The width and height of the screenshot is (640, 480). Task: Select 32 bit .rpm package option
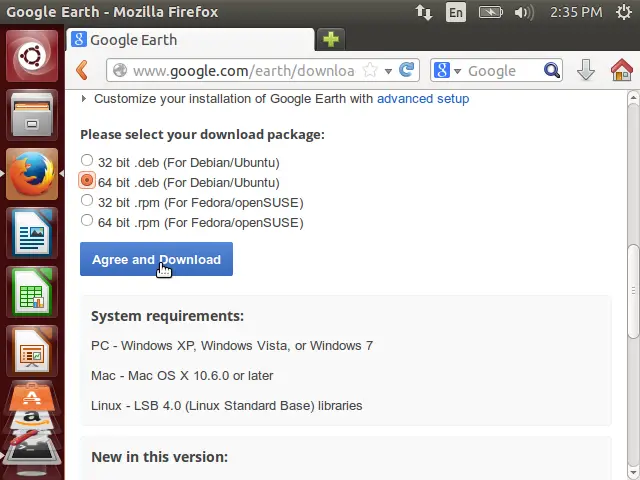tap(87, 200)
